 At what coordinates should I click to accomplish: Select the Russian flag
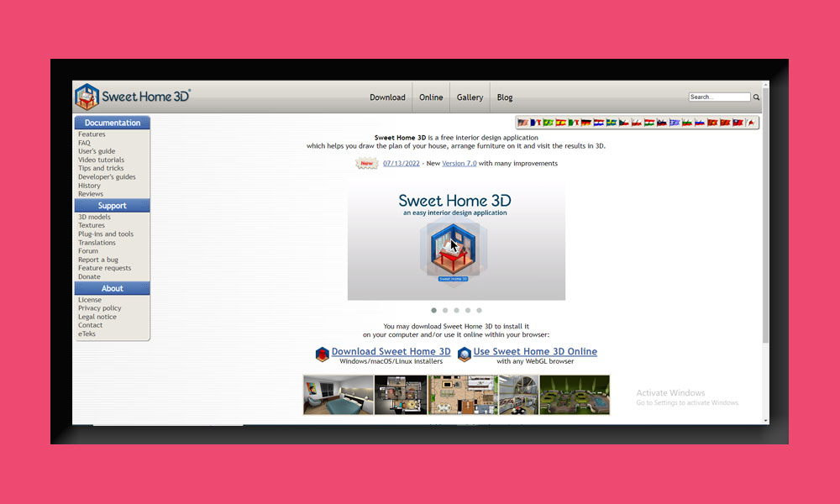tap(700, 123)
